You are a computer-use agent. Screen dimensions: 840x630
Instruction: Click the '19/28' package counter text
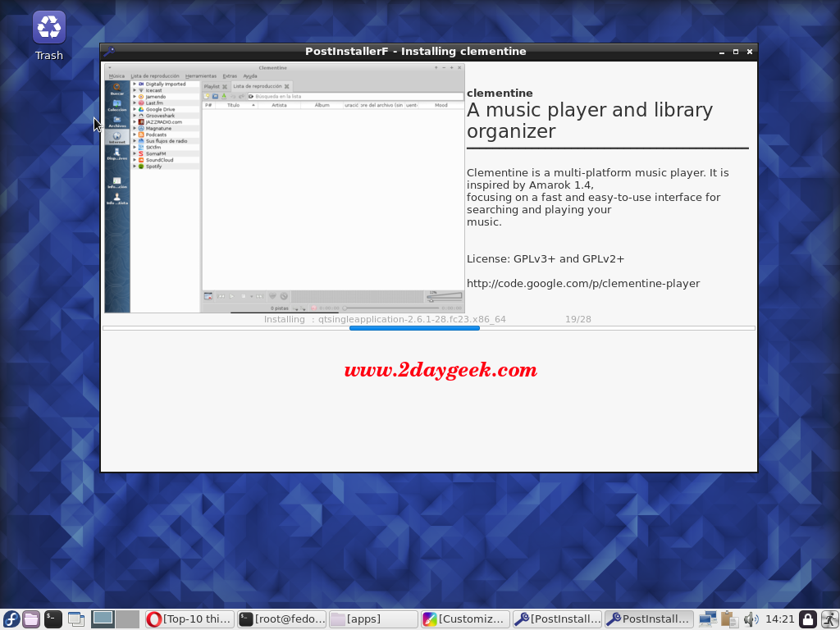pyautogui.click(x=578, y=319)
